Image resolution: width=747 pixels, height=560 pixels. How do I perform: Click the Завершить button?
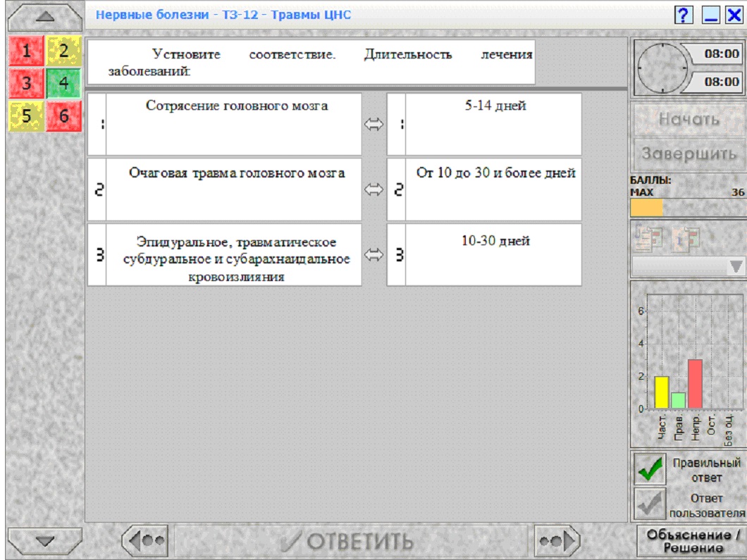[x=689, y=154]
